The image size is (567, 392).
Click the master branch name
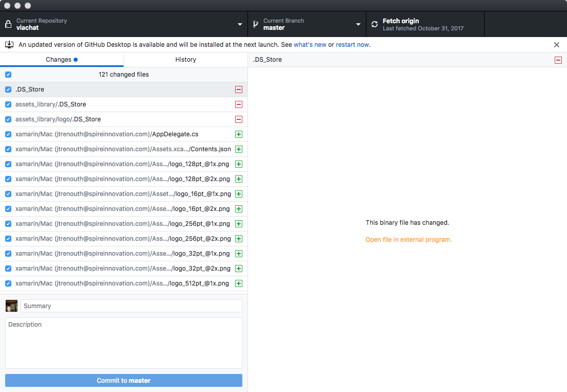click(274, 28)
